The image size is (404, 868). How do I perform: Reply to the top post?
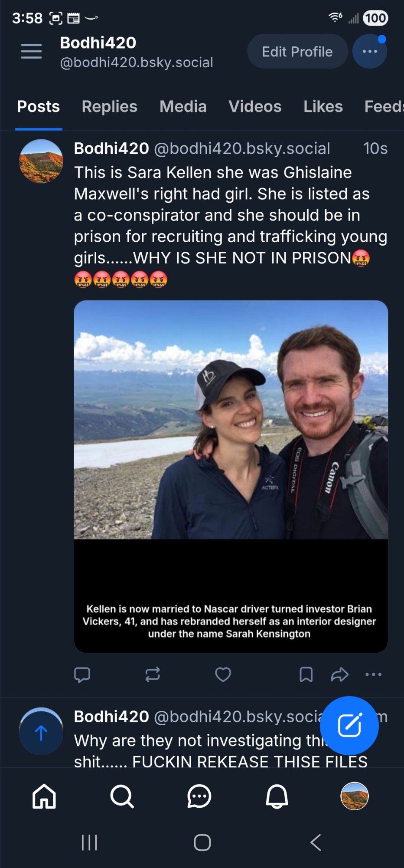pyautogui.click(x=82, y=674)
